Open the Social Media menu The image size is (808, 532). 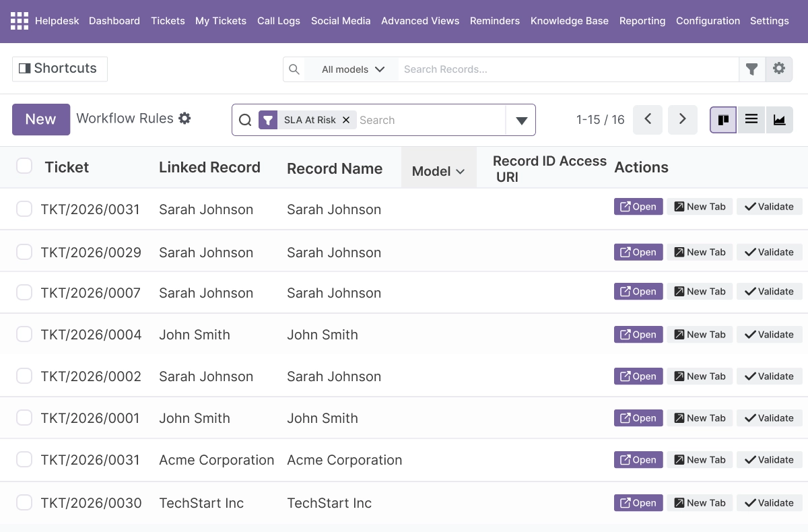(x=341, y=21)
